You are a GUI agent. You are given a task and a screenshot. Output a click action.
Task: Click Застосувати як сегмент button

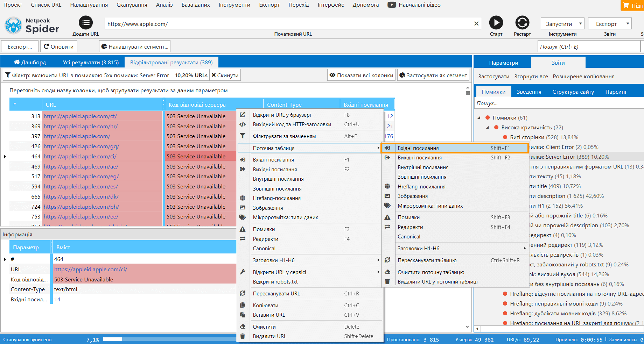coord(433,75)
